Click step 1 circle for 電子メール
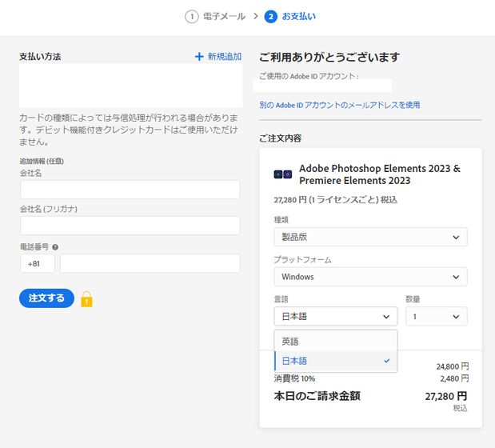 (192, 17)
